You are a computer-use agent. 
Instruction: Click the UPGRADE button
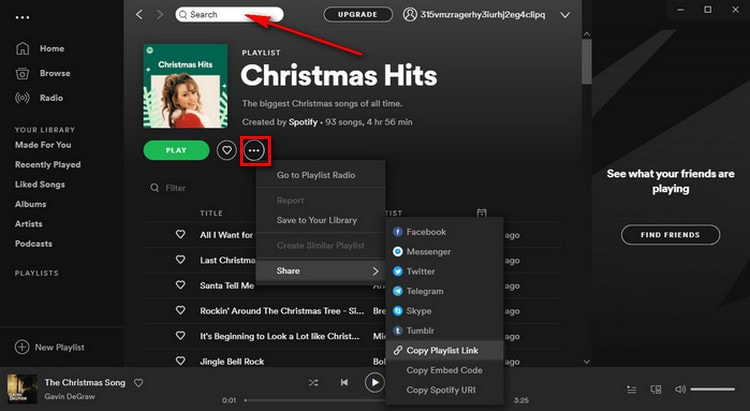coord(358,14)
